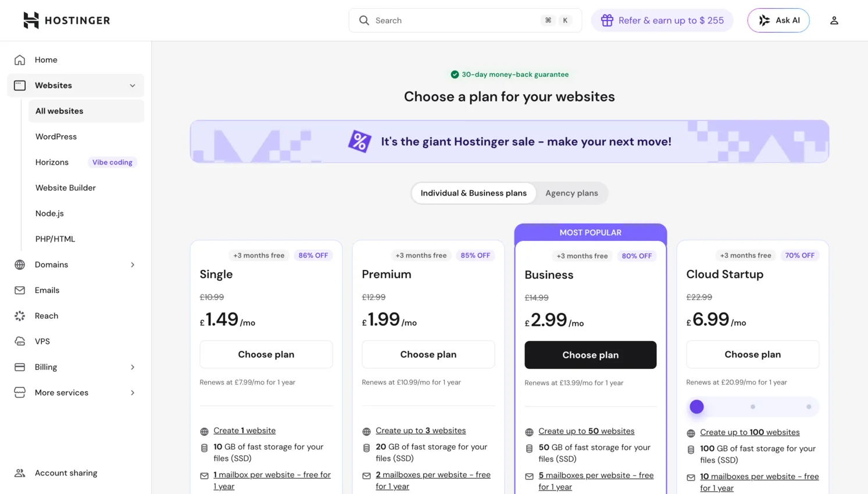Open the WordPress sidebar menu item

56,136
